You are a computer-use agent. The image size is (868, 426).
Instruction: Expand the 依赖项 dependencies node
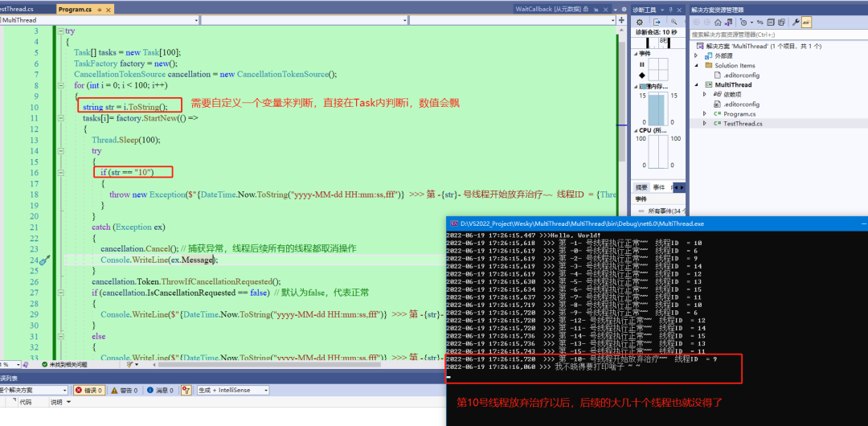click(x=706, y=95)
